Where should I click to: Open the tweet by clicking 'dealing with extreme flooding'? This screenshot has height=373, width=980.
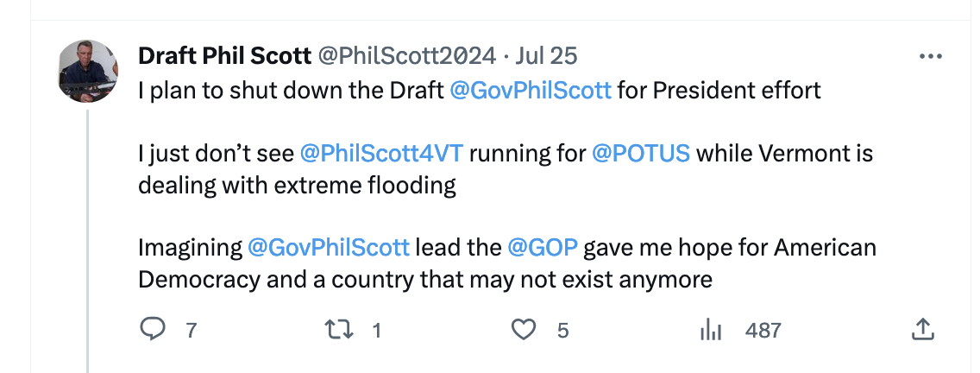(297, 186)
